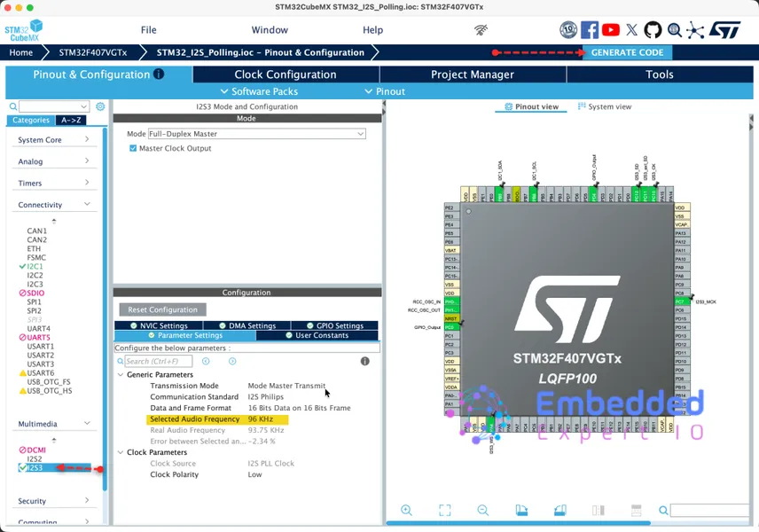
Task: Open the GitHub link icon
Action: pos(653,30)
